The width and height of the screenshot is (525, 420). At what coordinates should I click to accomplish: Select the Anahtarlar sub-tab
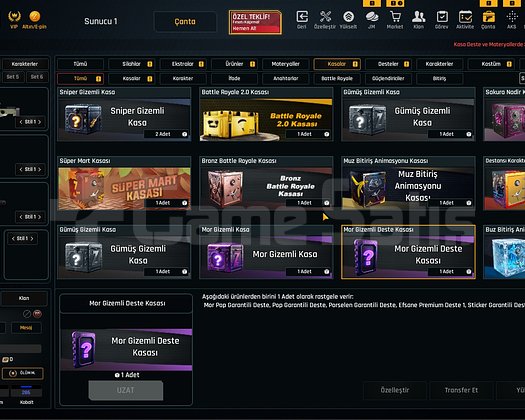(x=286, y=78)
